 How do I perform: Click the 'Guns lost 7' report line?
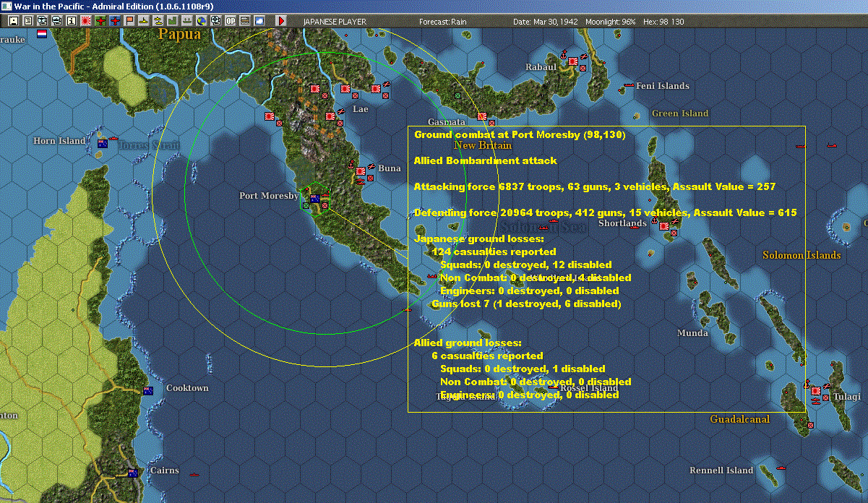click(526, 304)
